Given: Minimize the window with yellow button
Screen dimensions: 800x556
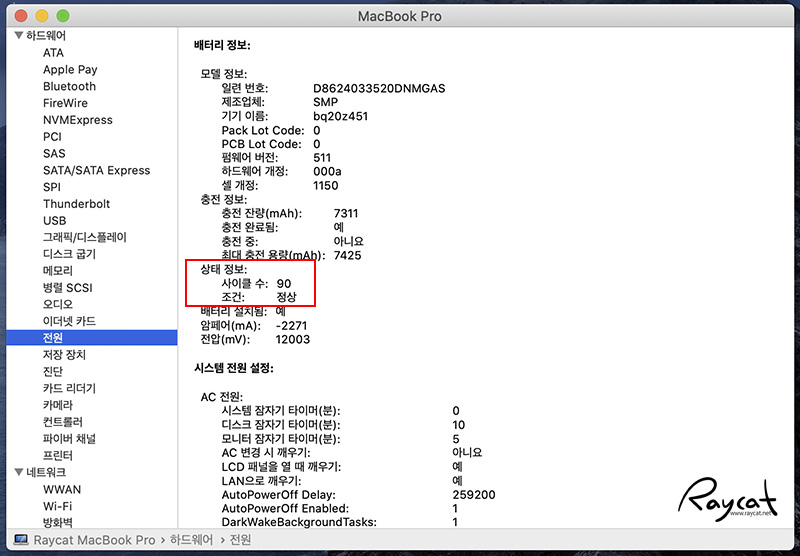Looking at the screenshot, I should click(42, 16).
